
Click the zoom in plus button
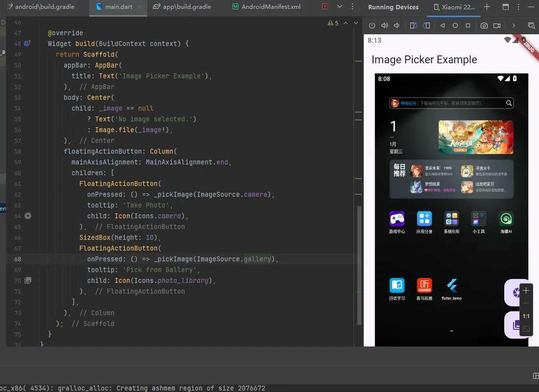[526, 290]
